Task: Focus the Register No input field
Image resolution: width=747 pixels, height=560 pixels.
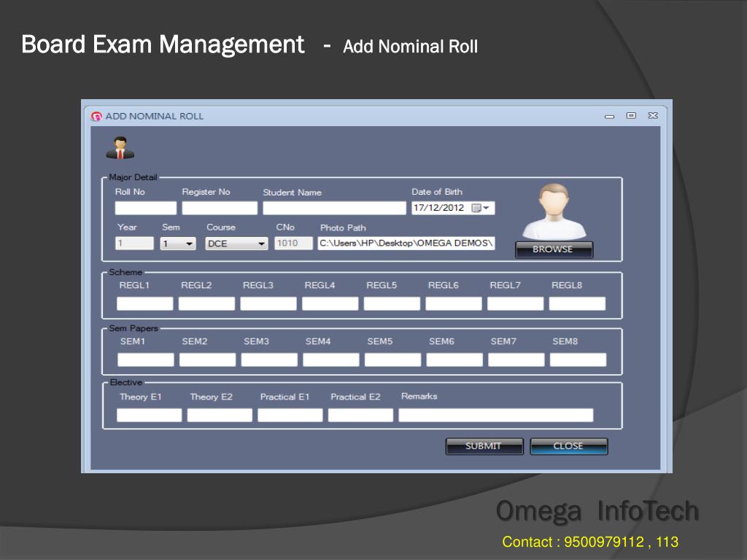Action: pyautogui.click(x=220, y=208)
